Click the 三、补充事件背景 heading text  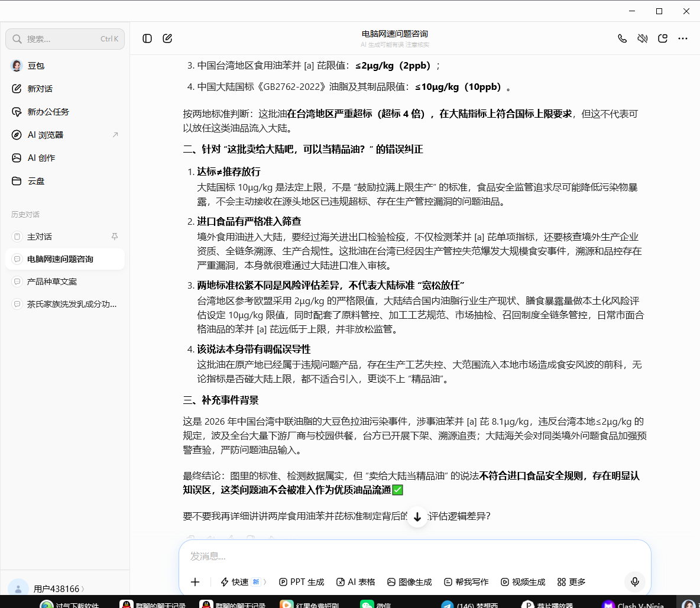coord(221,400)
